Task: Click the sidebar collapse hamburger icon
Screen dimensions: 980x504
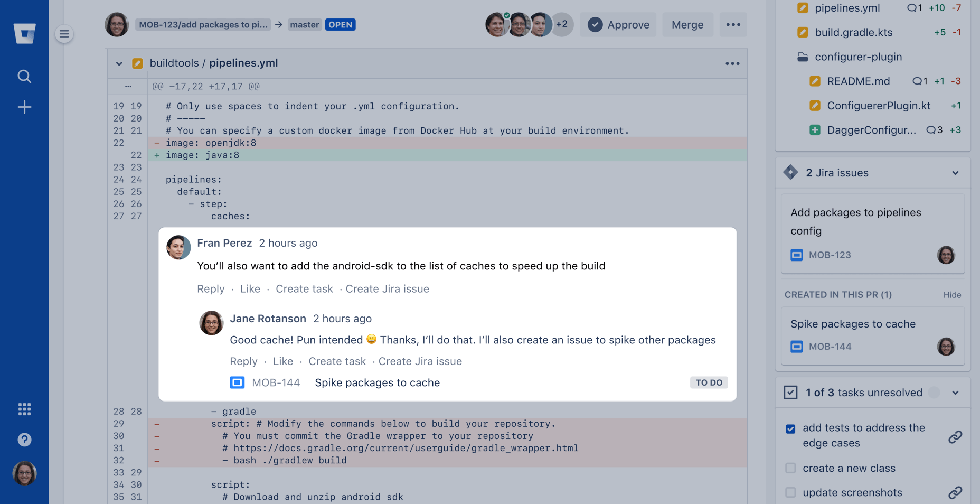Action: click(64, 33)
